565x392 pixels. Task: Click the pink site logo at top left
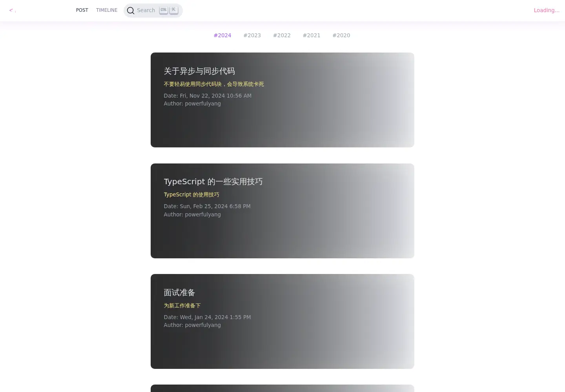tap(13, 10)
